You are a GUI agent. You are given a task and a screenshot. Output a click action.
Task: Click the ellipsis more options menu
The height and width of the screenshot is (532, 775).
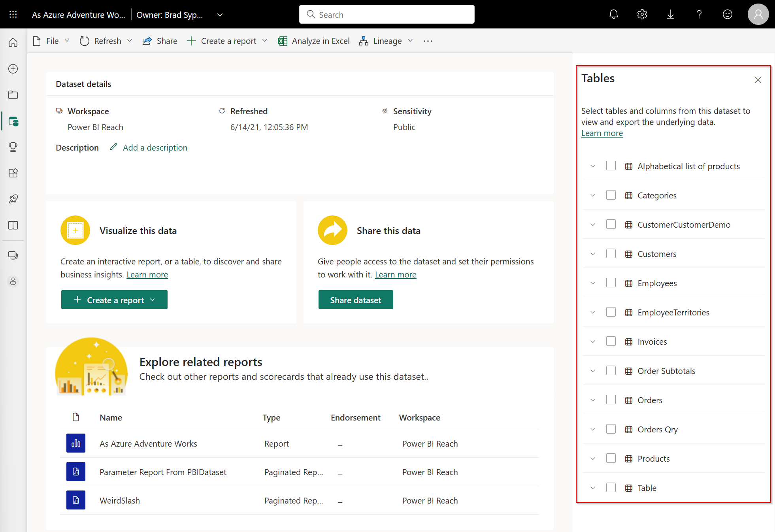428,41
